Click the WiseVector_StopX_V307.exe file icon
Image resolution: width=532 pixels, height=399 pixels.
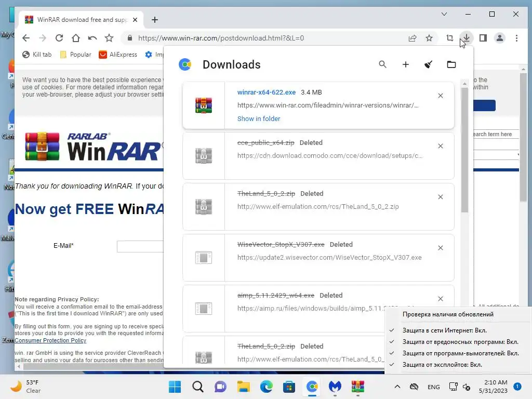204,258
